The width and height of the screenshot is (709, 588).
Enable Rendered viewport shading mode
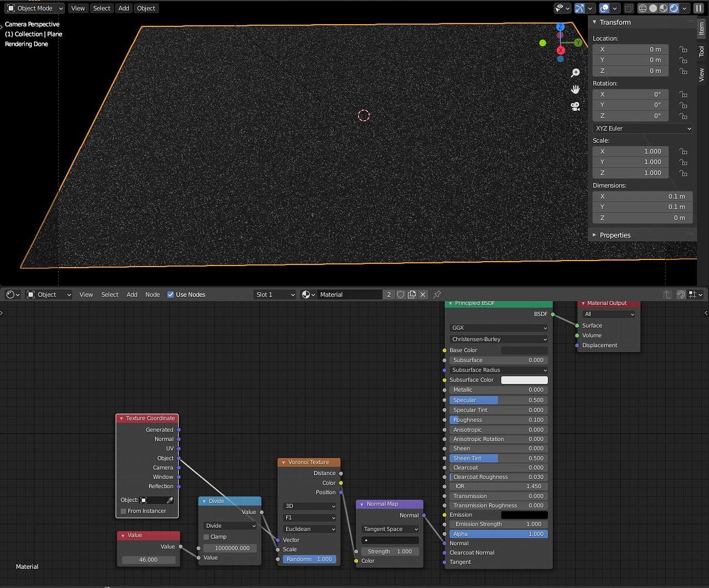[x=674, y=8]
